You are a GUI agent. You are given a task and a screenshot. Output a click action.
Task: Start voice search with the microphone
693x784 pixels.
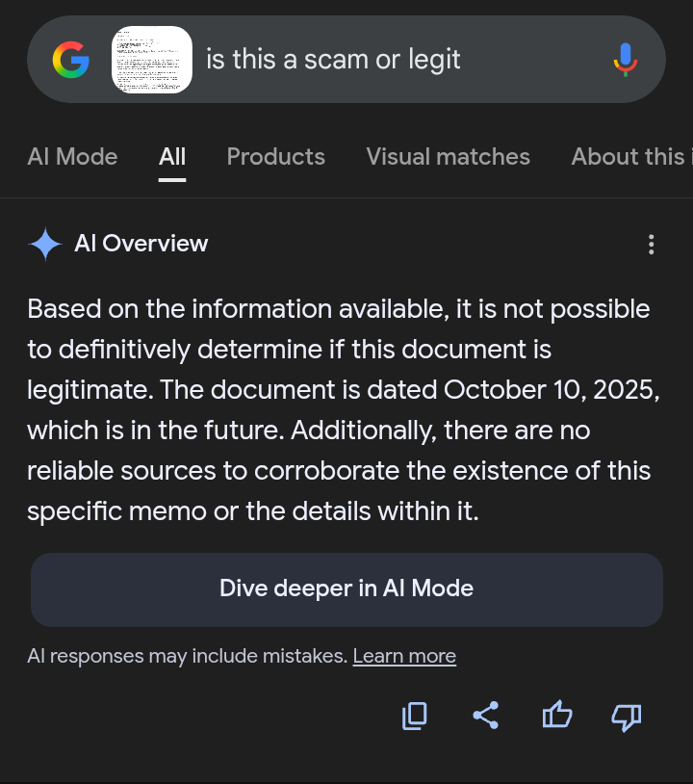coord(625,60)
